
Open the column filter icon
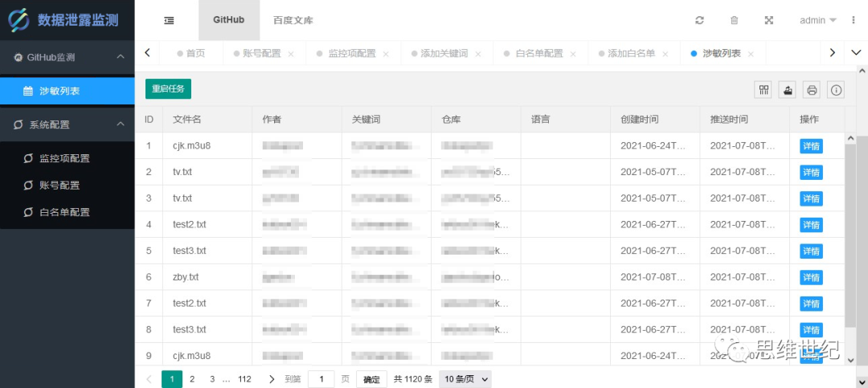tap(764, 90)
